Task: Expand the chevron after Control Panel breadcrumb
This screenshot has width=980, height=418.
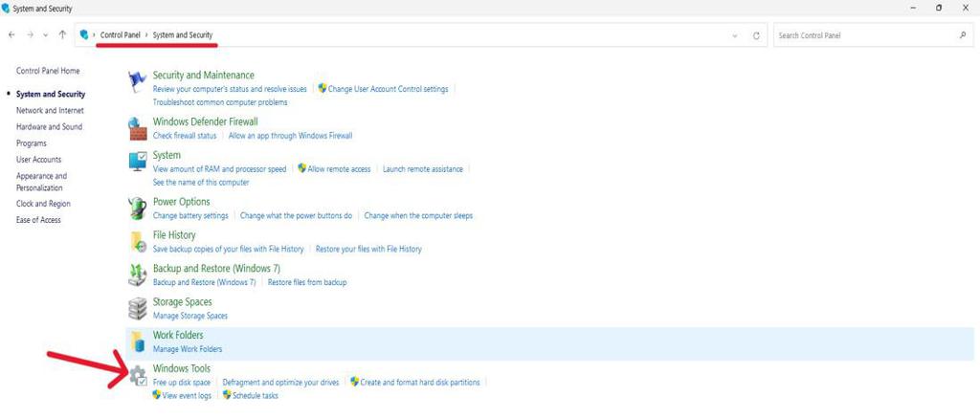Action: coord(146,35)
